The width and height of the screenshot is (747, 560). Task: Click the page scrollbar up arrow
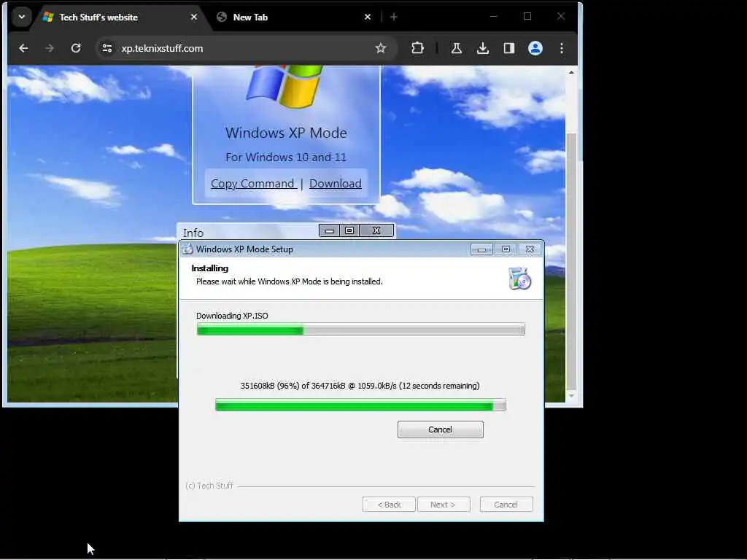click(571, 72)
